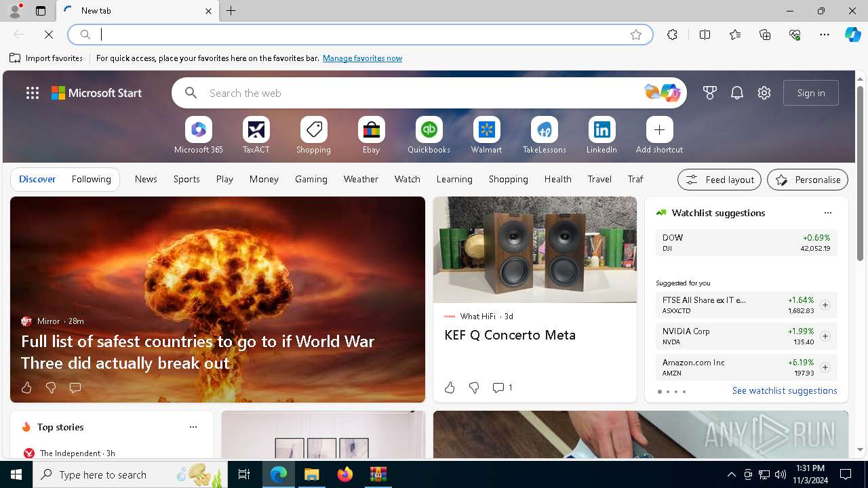Open the Money category
This screenshot has height=488, width=868.
264,179
